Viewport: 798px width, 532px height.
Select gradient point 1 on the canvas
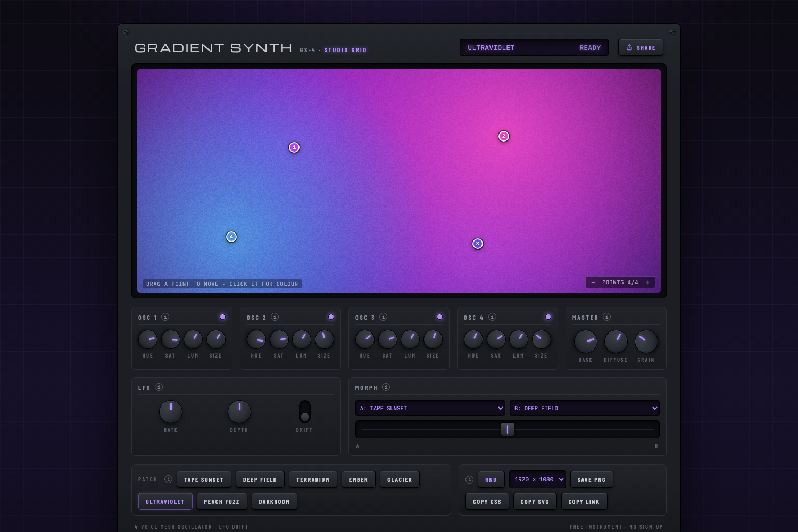point(294,147)
